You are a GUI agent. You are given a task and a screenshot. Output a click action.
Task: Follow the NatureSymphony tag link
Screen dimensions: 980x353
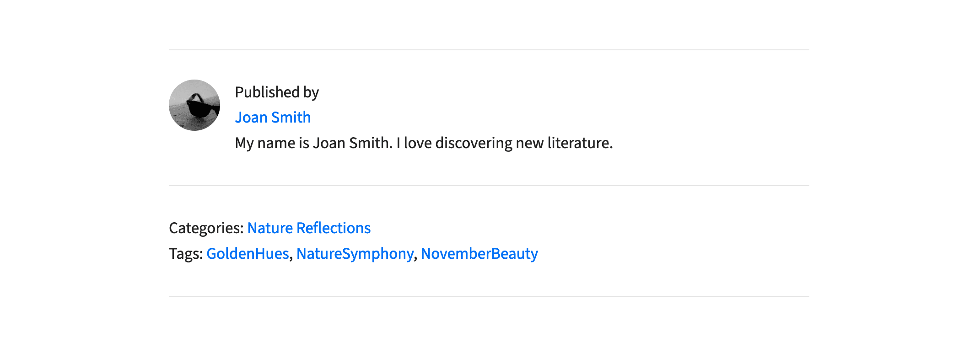(355, 253)
